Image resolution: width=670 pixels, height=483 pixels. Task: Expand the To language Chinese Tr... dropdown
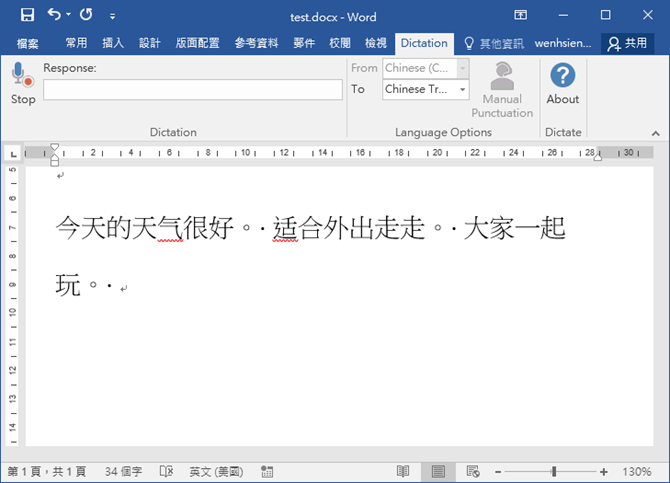(462, 89)
